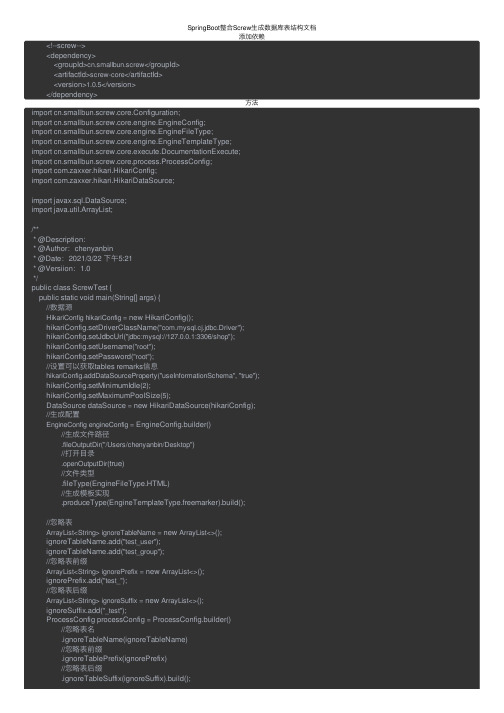Click the ignorePrefix.add test_ line
The image size is (504, 713).
pos(87,581)
